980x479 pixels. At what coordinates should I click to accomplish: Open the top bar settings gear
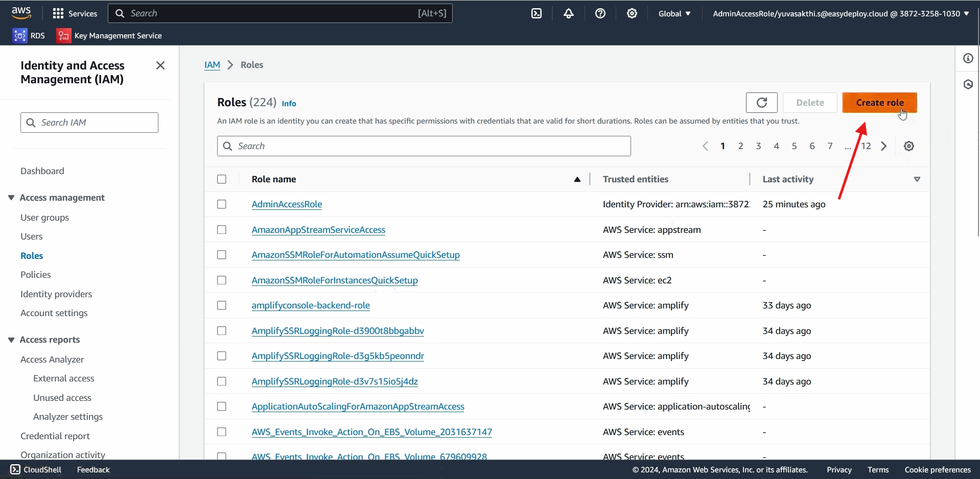click(632, 14)
